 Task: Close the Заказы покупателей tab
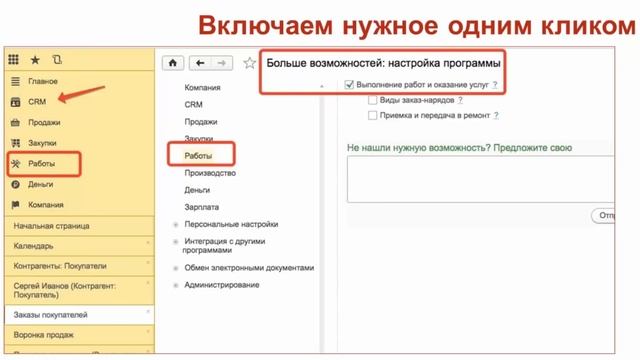point(148,311)
